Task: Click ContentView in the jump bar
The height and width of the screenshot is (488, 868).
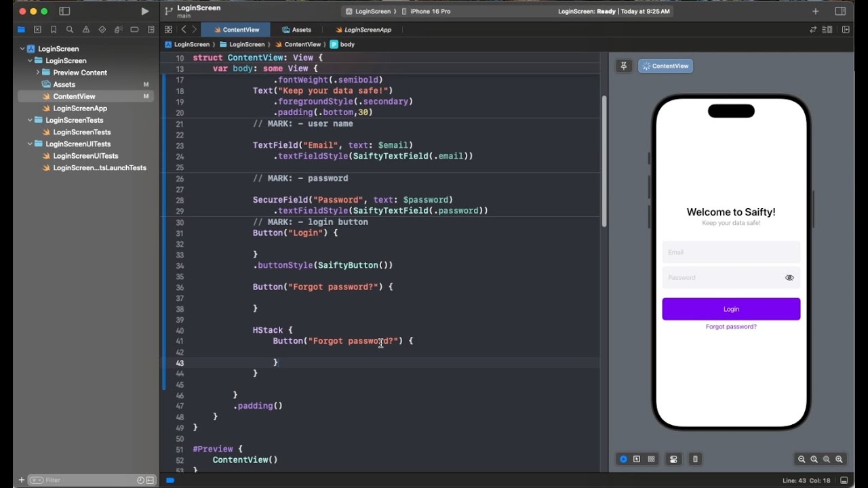Action: [298, 44]
